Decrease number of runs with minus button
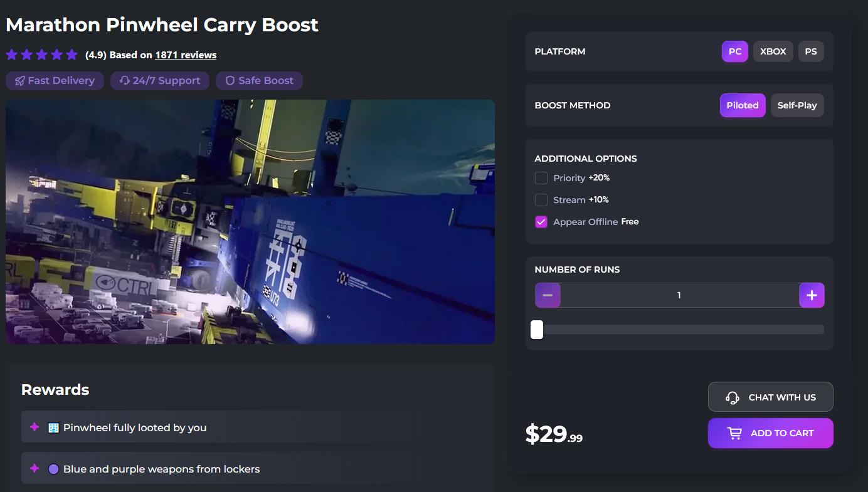868x492 pixels. click(548, 295)
